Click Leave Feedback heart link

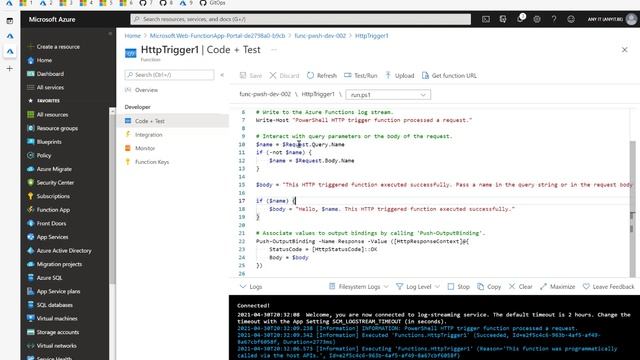[608, 287]
